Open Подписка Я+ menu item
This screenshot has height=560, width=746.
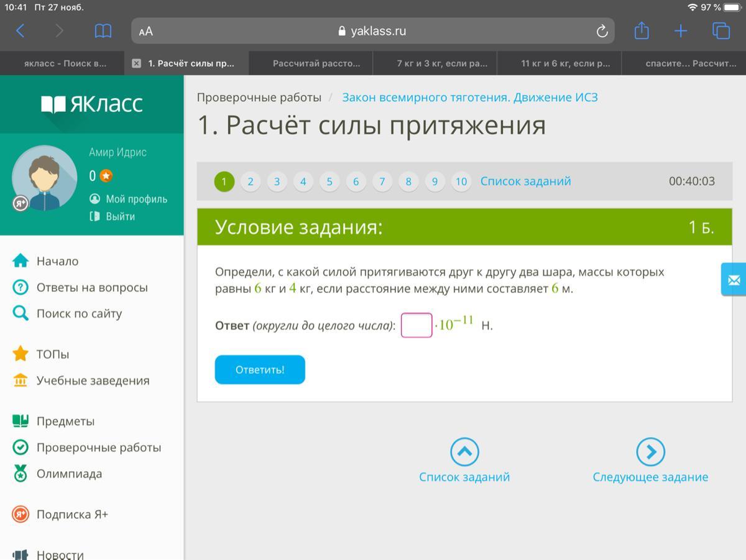[x=72, y=514]
